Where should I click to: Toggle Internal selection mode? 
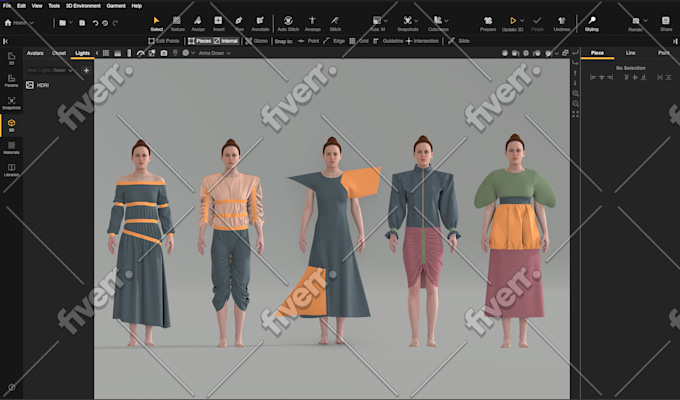pos(226,41)
